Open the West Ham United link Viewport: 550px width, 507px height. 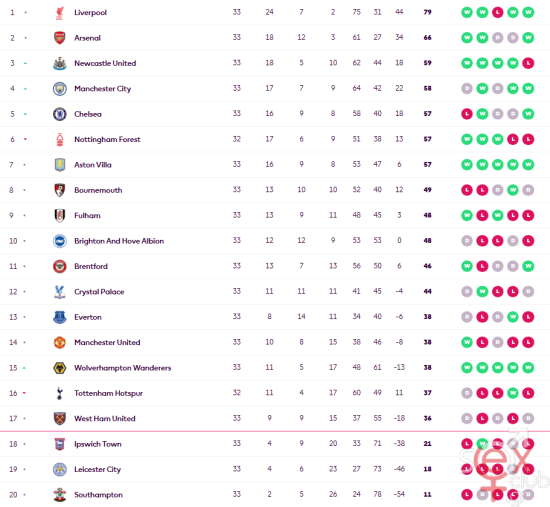coord(105,419)
